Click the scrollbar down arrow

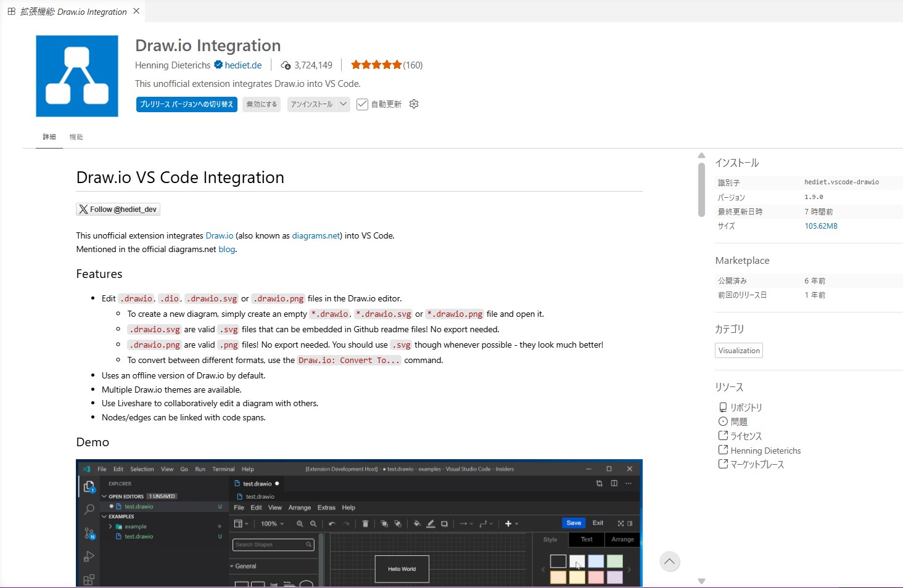[701, 581]
